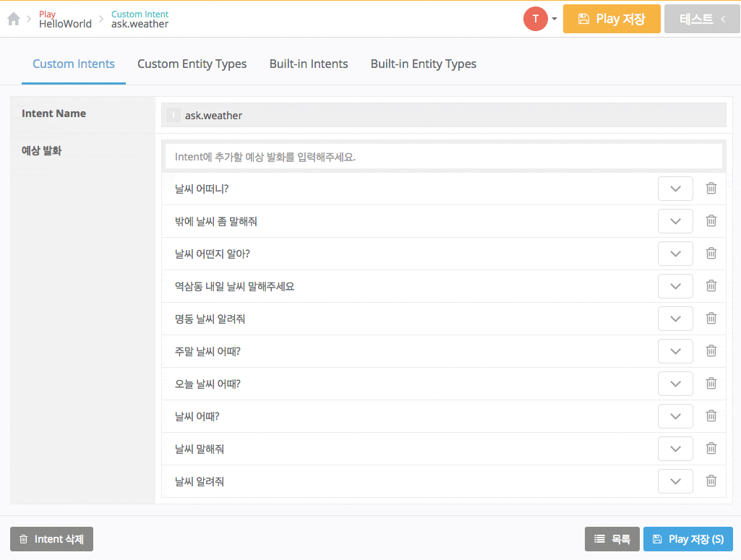Trash the '오늘 날씨 어때?' utterance
Screen dimensions: 741x560
click(x=711, y=384)
